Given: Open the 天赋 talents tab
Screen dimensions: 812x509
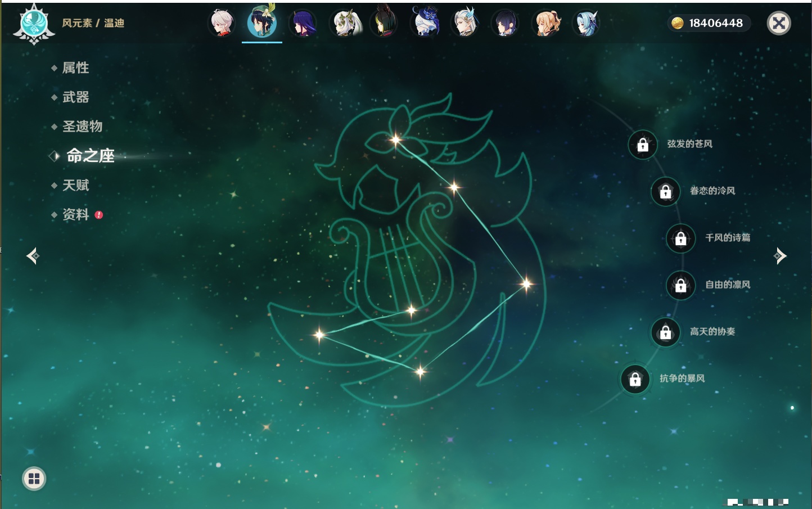Looking at the screenshot, I should pyautogui.click(x=75, y=185).
